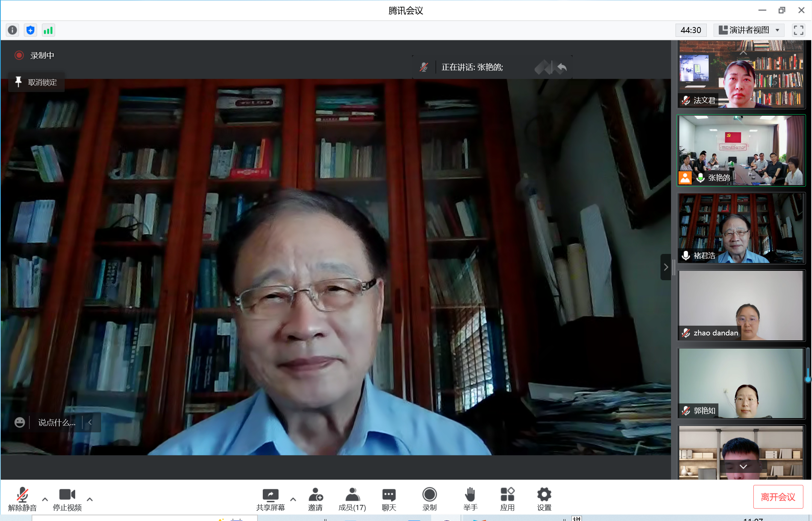
Task: Click muted mic icon on 郭艳如
Action: [x=686, y=411]
